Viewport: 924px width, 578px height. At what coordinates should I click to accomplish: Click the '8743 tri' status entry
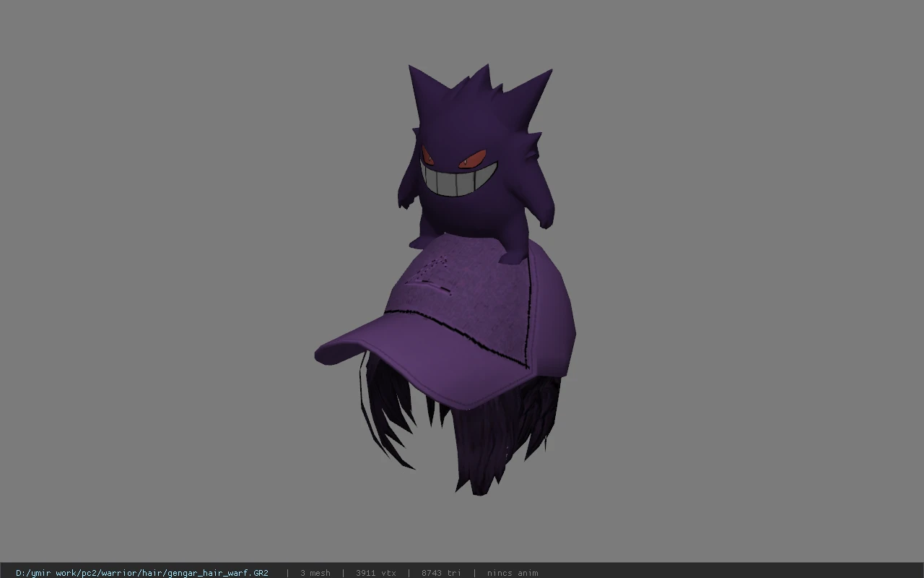pyautogui.click(x=441, y=573)
